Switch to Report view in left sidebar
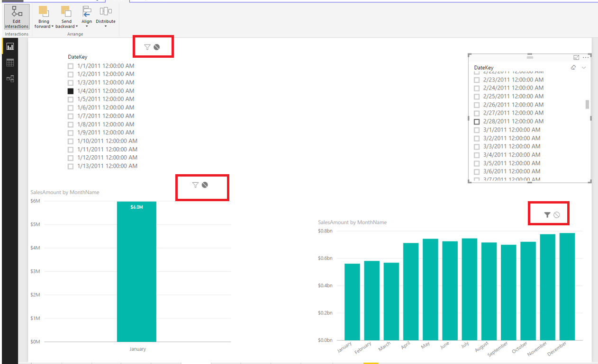 (10, 46)
